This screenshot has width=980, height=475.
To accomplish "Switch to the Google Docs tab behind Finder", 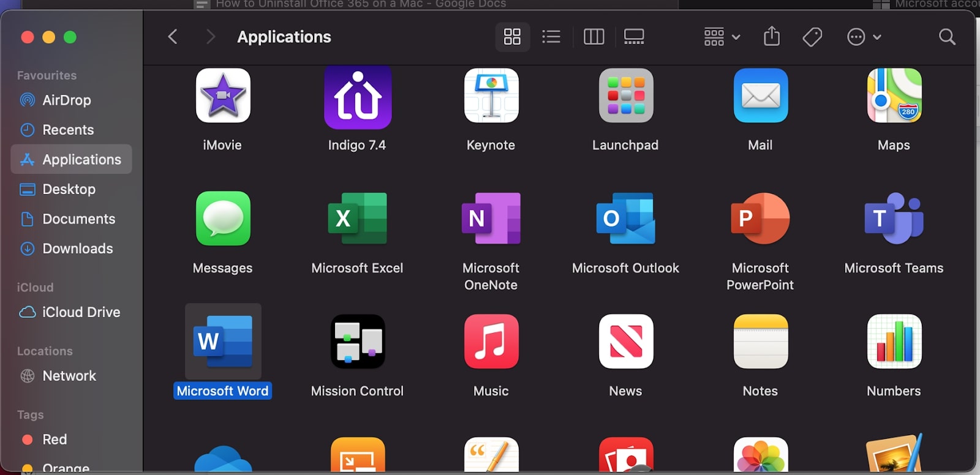I will pos(361,4).
